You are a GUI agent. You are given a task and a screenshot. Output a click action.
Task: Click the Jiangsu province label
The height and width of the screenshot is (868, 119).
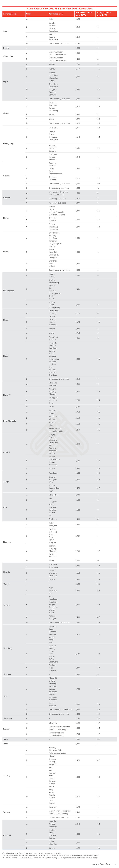point(6,452)
